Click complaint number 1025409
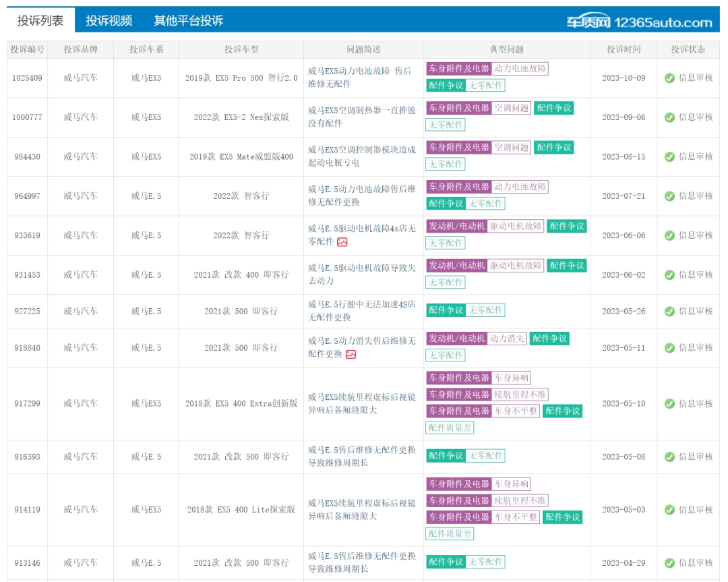The image size is (728, 582). click(27, 78)
